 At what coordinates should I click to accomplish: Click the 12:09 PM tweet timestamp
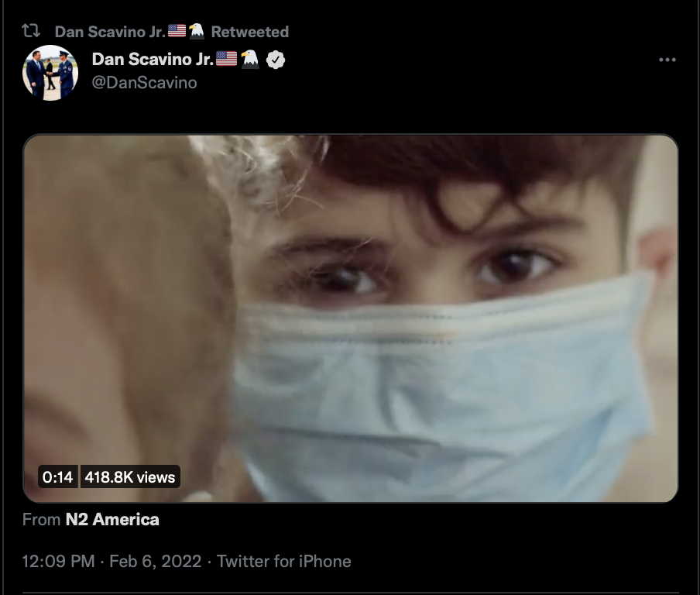[59, 561]
